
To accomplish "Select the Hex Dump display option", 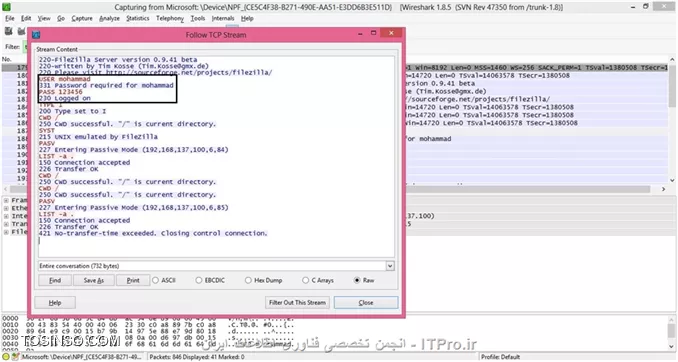I will (x=248, y=280).
